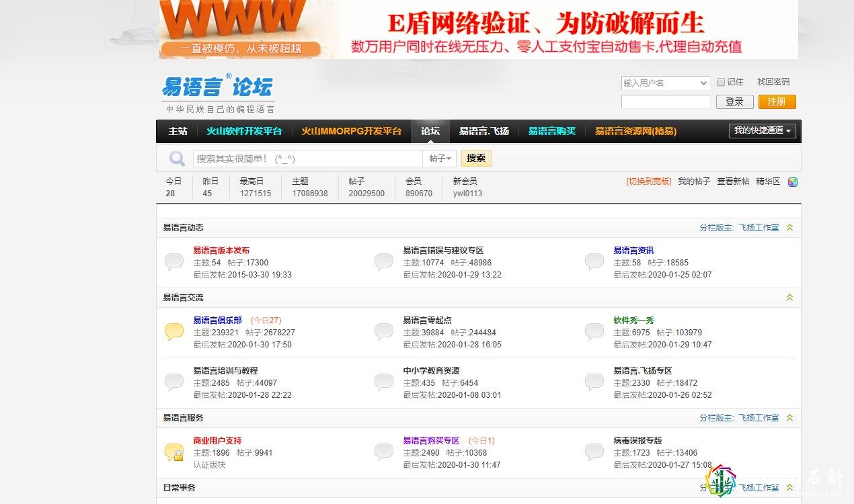Open the username type dropdown
The width and height of the screenshot is (854, 504).
666,83
